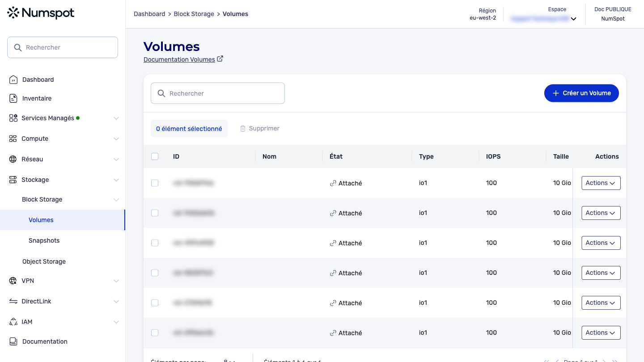The image size is (644, 362).
Task: Click the Réseau globe icon
Action: (x=13, y=159)
